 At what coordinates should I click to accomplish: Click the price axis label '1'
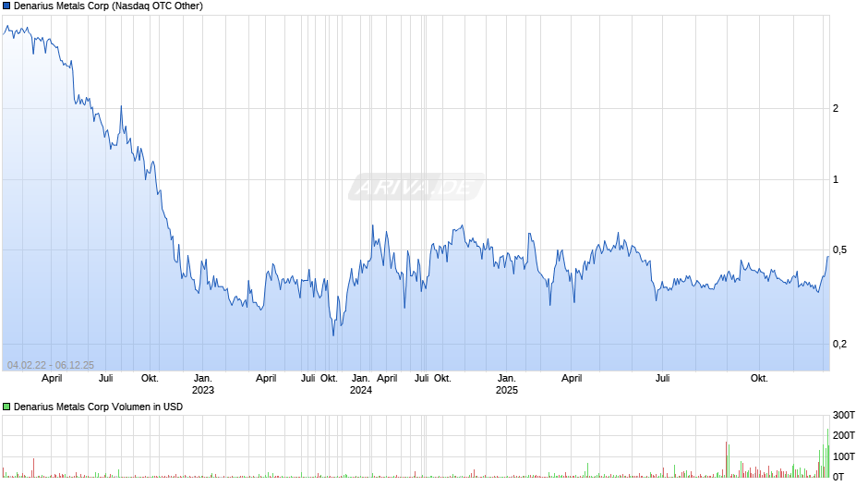point(836,179)
